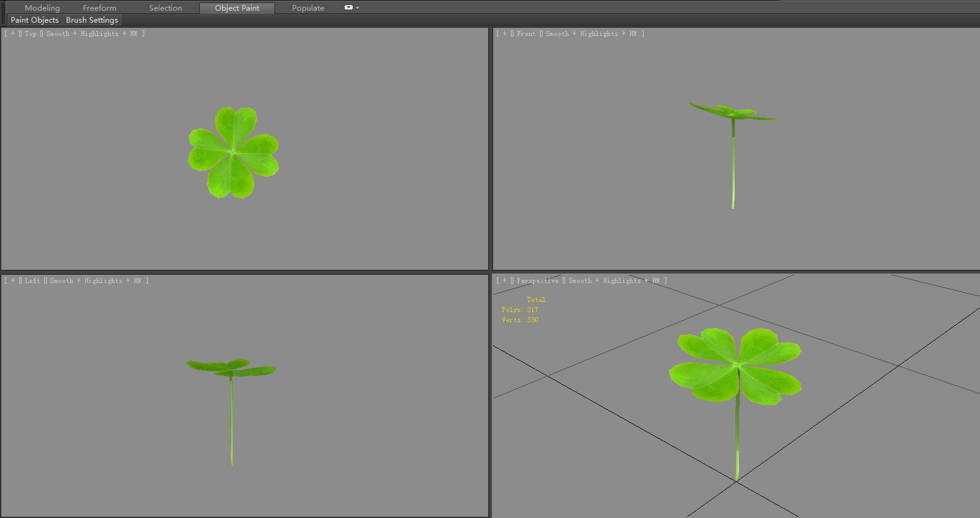Viewport: 980px width, 518px height.
Task: Open Top viewport Smooth + Highlights shading menu
Action: [92, 34]
